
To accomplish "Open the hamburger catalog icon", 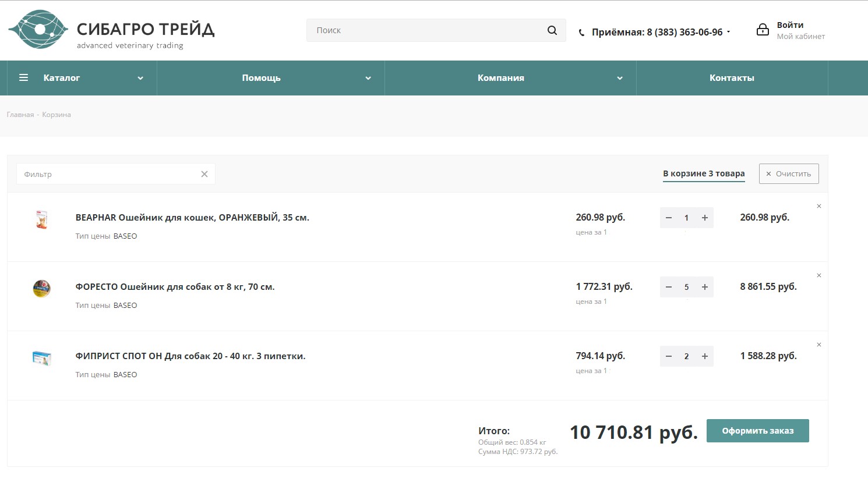I will 24,77.
